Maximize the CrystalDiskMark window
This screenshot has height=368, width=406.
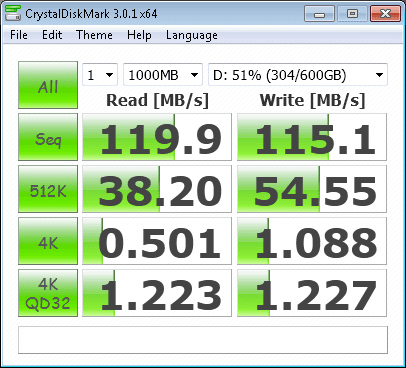352,14
